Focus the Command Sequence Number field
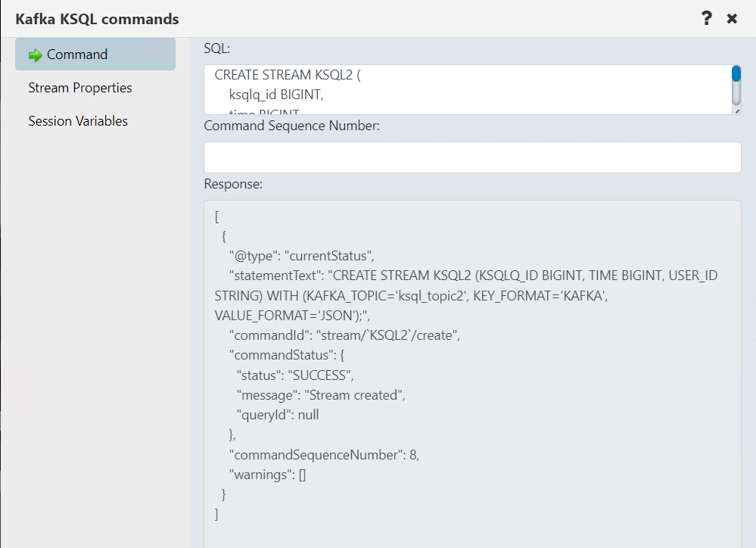 click(x=472, y=157)
